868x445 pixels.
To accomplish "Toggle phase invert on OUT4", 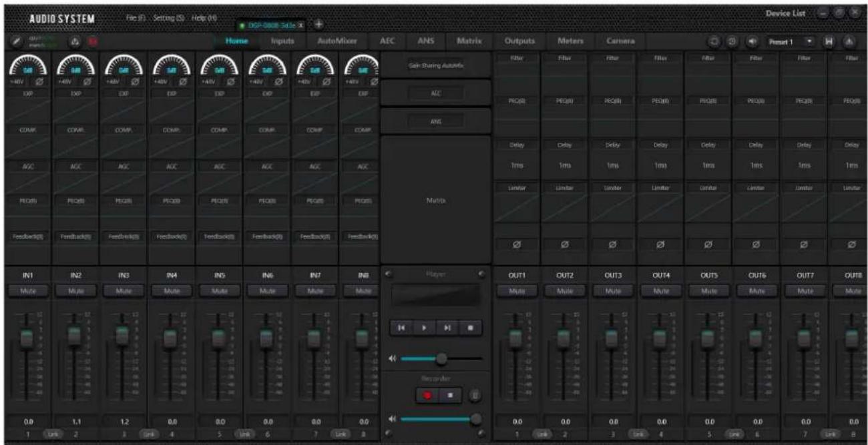I will point(660,245).
